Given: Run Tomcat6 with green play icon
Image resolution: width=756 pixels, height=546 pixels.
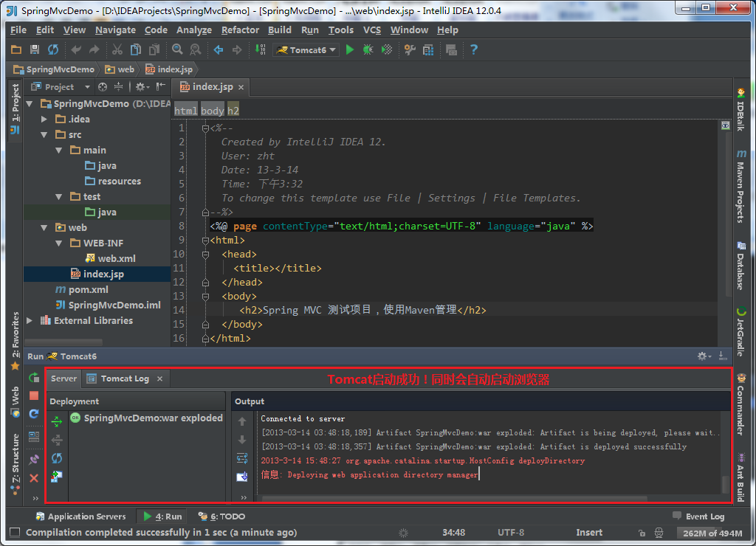Looking at the screenshot, I should (x=350, y=49).
